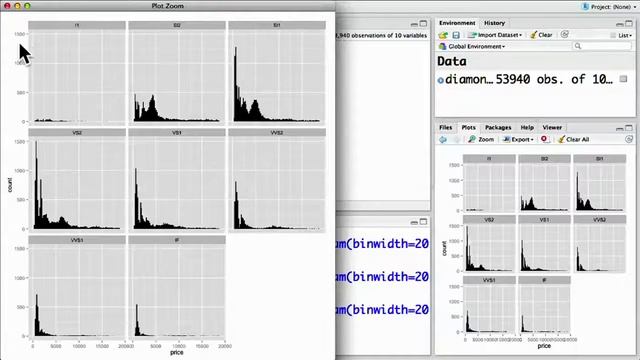Refresh the Environment pane
The image size is (640, 360).
[564, 35]
